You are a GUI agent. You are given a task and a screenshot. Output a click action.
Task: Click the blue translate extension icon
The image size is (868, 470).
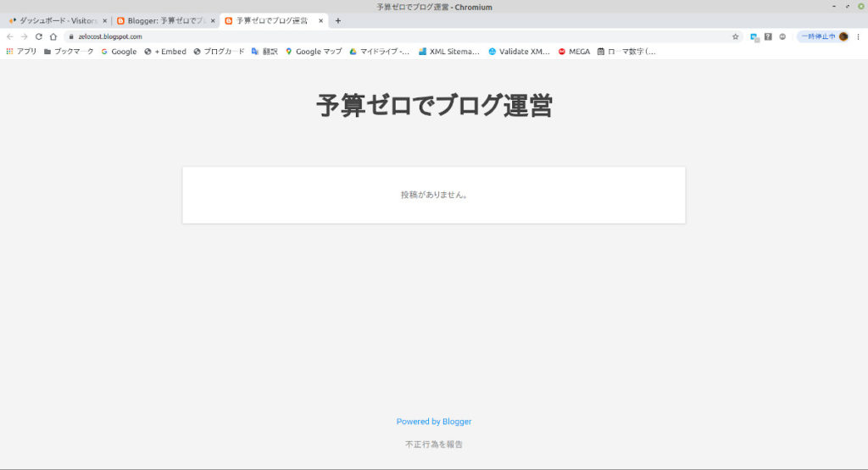tap(754, 37)
